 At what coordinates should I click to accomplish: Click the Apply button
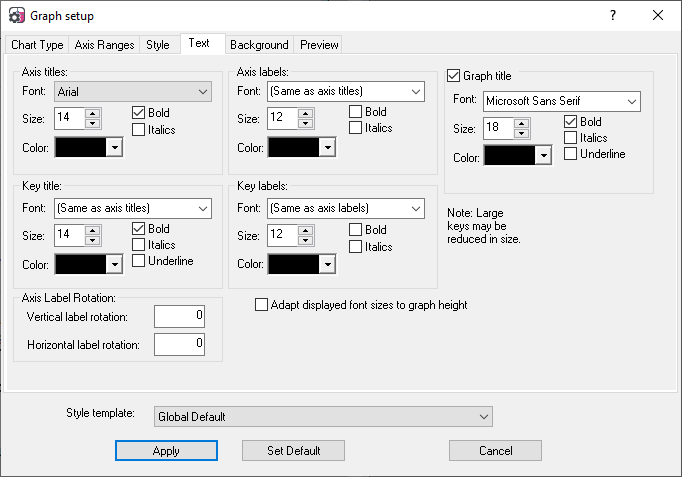pyautogui.click(x=166, y=450)
